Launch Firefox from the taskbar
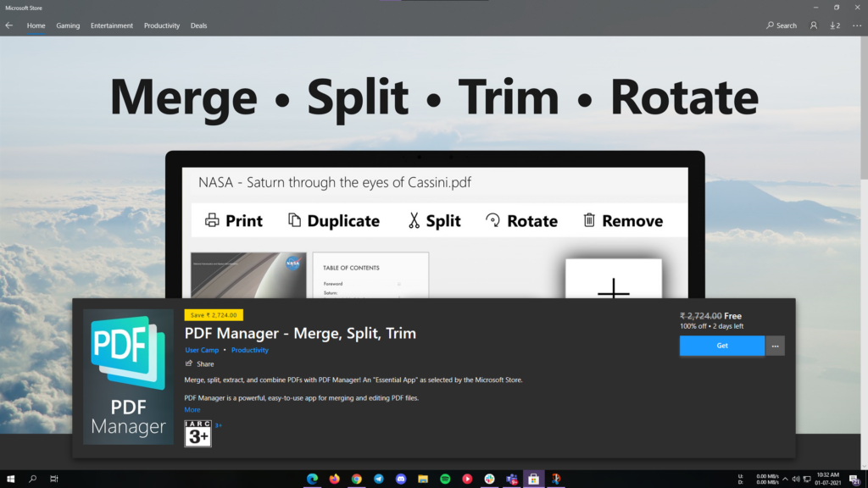Screen dimensions: 868x488 click(x=334, y=479)
